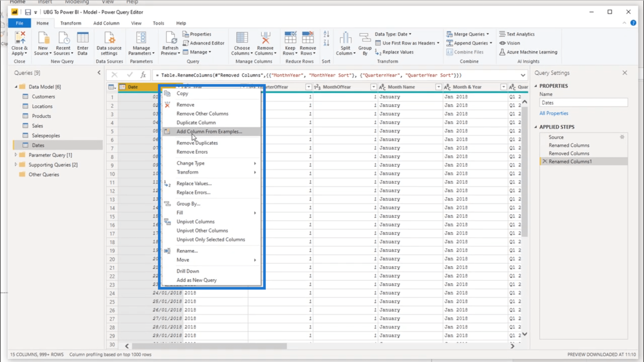Open the File tab
The height and width of the screenshot is (362, 644).
[20, 23]
